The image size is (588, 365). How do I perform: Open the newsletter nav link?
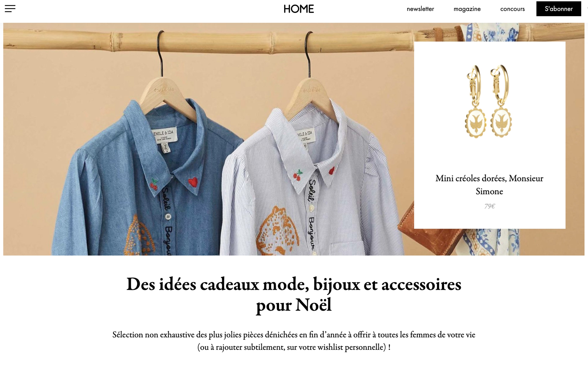pos(420,9)
